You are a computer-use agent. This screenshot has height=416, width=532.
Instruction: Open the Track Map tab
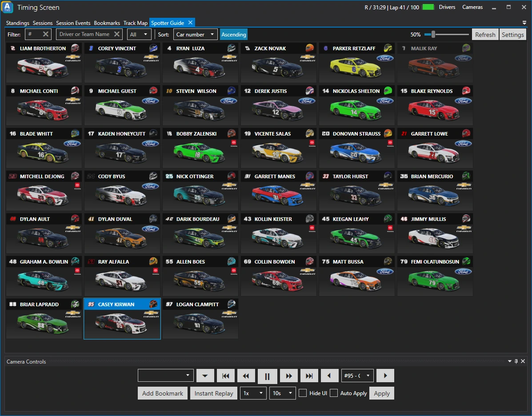136,23
